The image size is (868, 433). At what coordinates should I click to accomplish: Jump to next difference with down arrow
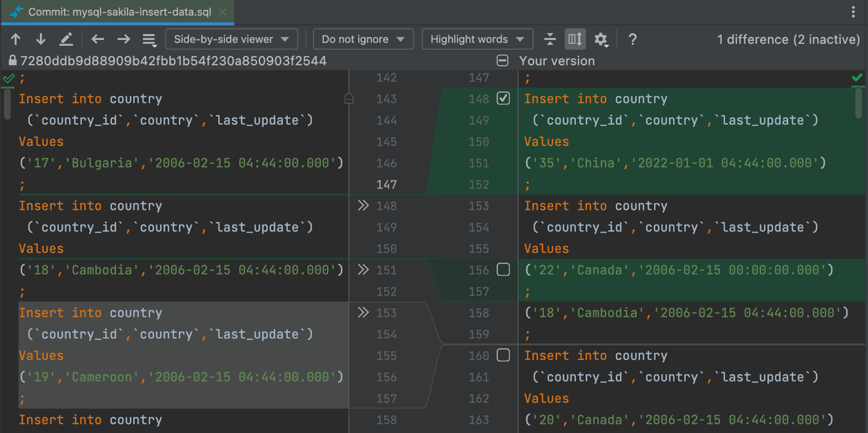click(41, 39)
